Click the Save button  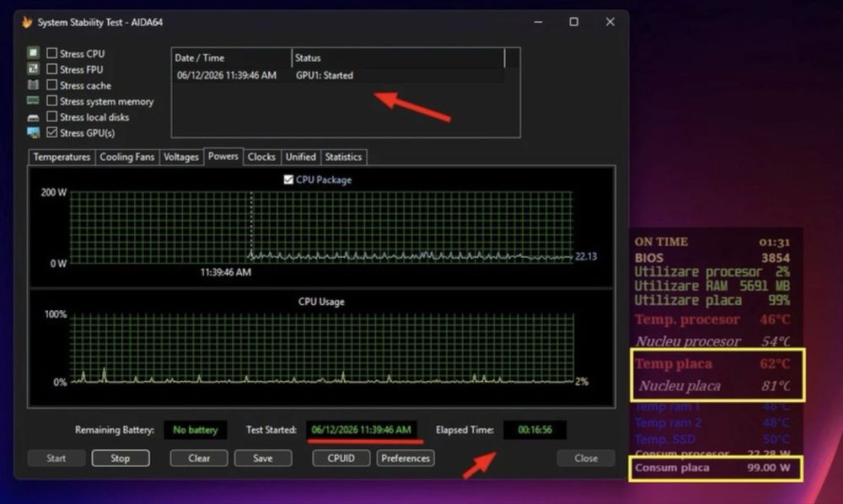[x=263, y=458]
